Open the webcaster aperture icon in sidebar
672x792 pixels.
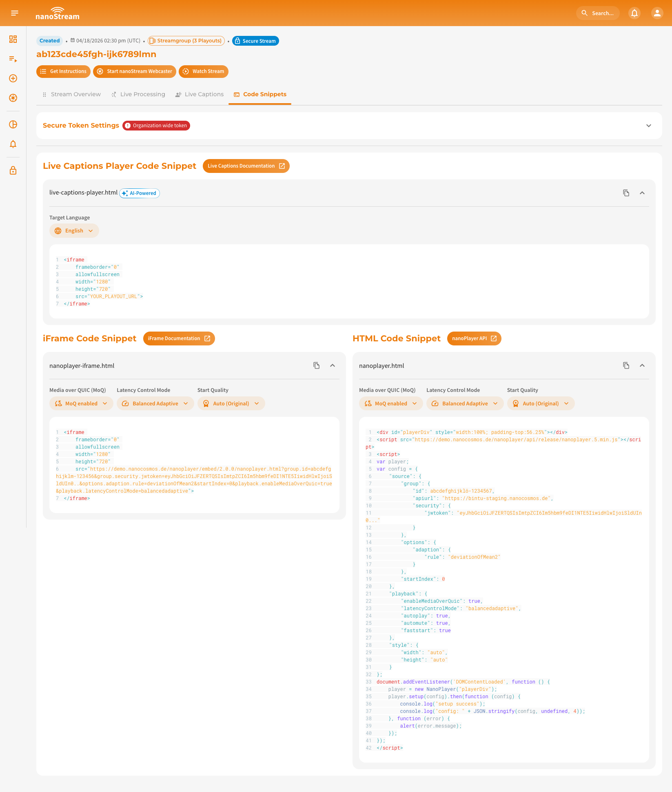point(13,98)
